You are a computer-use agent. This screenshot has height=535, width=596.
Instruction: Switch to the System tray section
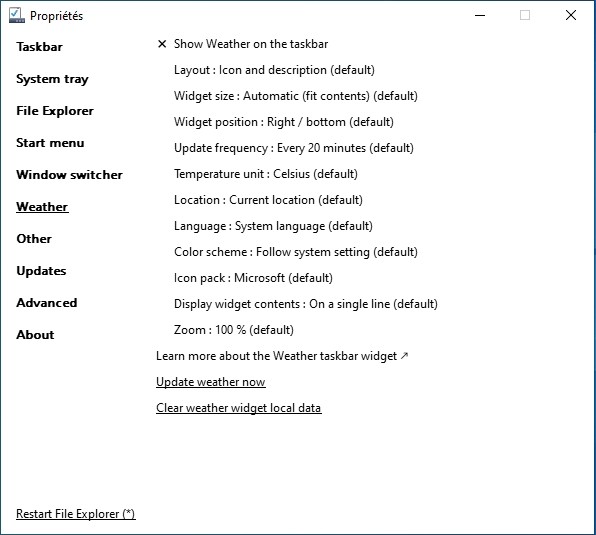[52, 79]
